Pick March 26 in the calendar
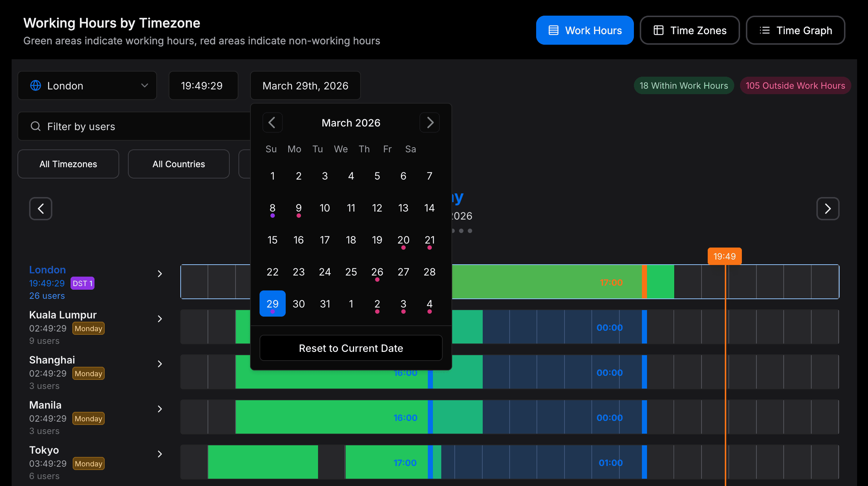 377,272
